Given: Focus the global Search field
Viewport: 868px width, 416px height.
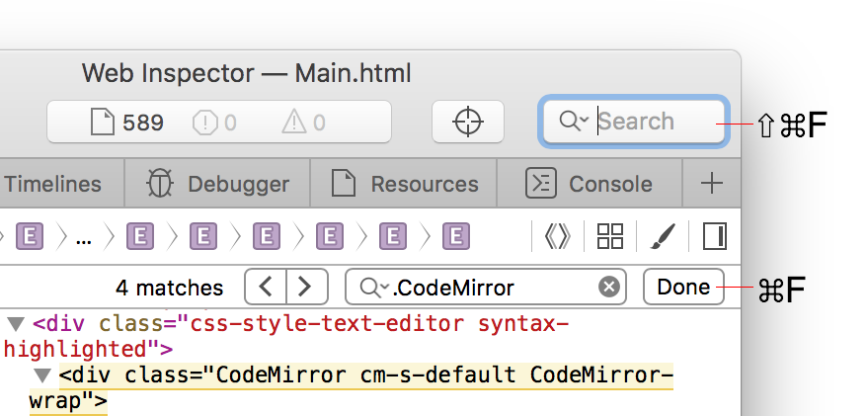Looking at the screenshot, I should pos(634,122).
